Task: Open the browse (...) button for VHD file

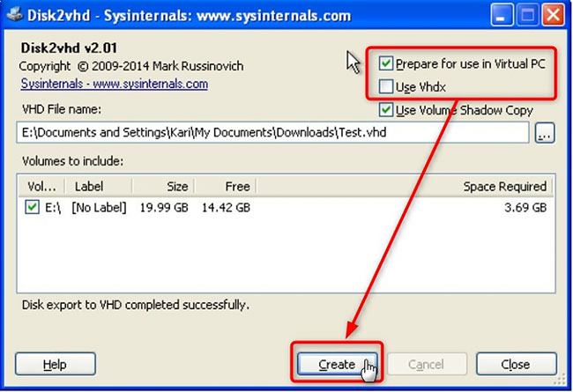Action: pos(545,133)
